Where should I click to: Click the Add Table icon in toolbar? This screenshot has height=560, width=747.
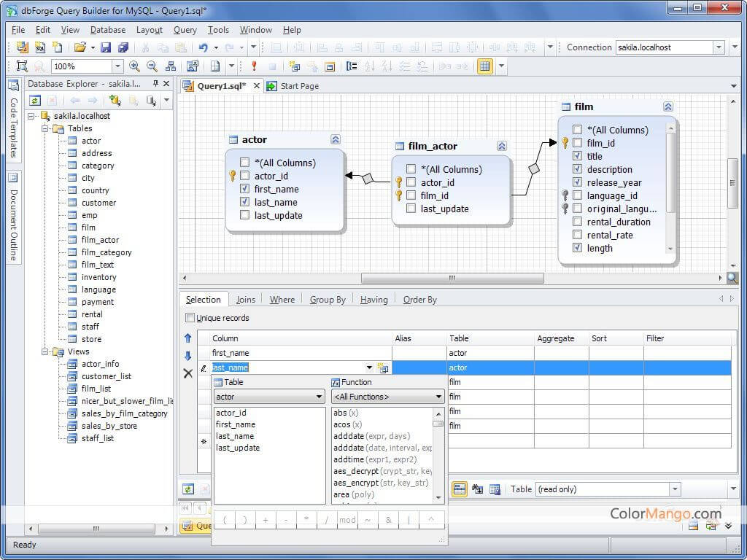[295, 66]
